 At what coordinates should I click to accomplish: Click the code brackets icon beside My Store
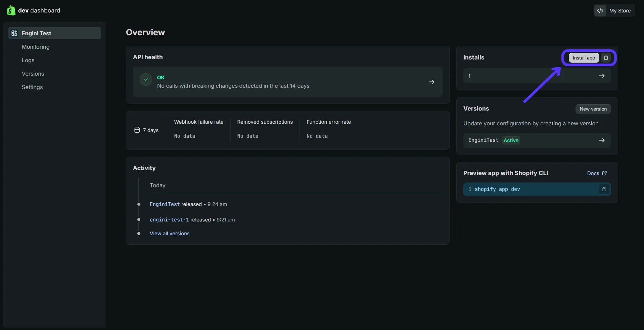[x=600, y=10]
